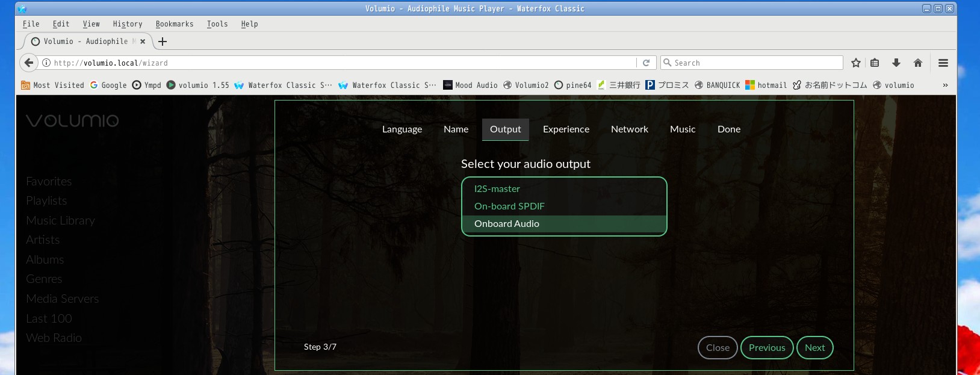
Task: Reload the page with refresh icon
Action: (x=646, y=63)
